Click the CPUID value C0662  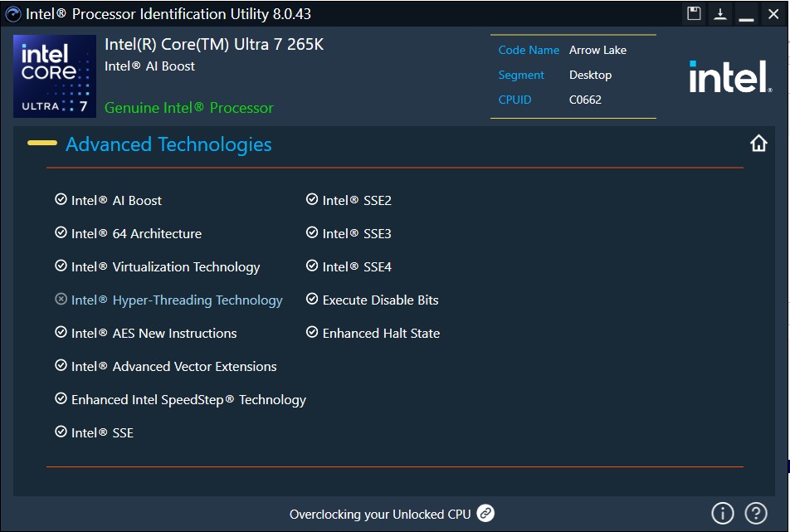585,100
